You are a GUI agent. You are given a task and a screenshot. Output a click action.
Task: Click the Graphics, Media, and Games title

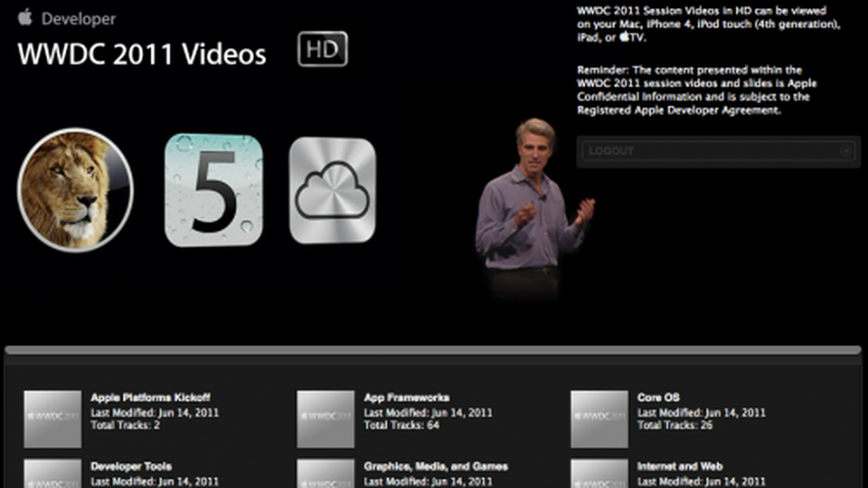(x=436, y=466)
